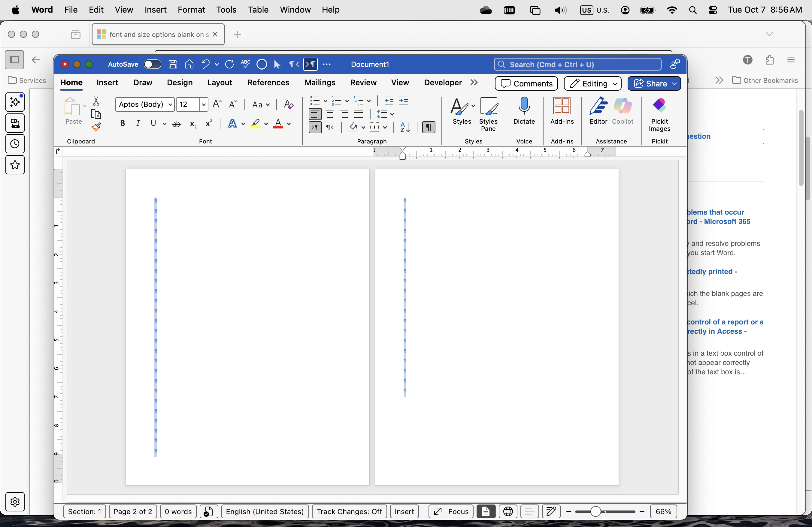Toggle Track Changes in status bar
The width and height of the screenshot is (812, 527).
(x=349, y=511)
